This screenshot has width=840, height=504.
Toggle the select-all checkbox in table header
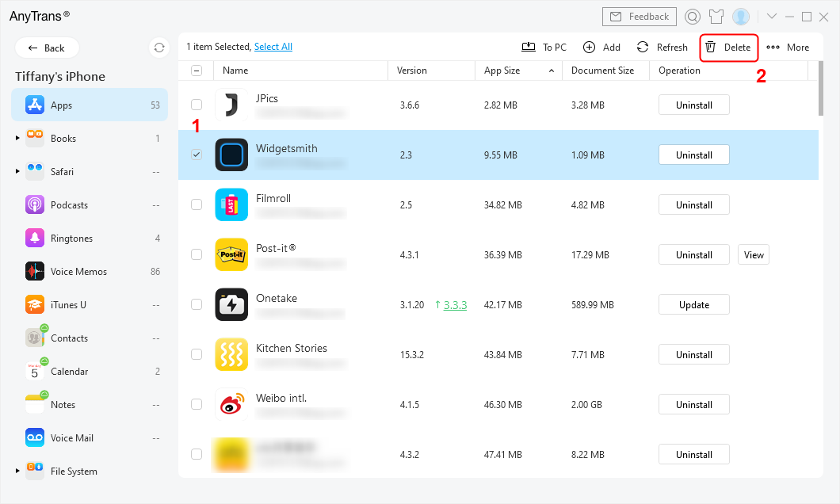click(x=197, y=71)
